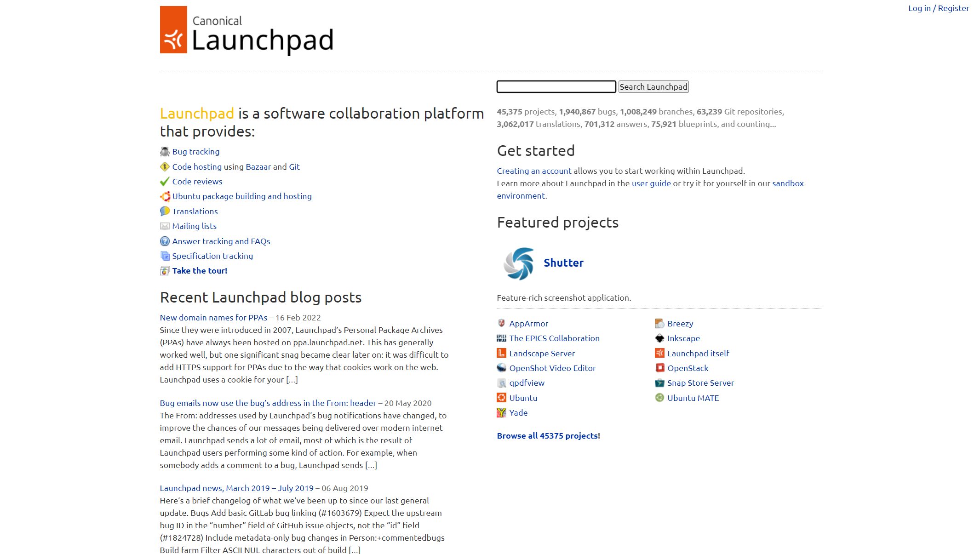
Task: Open Launchpad news March 2019 – July 2019
Action: [x=236, y=488]
